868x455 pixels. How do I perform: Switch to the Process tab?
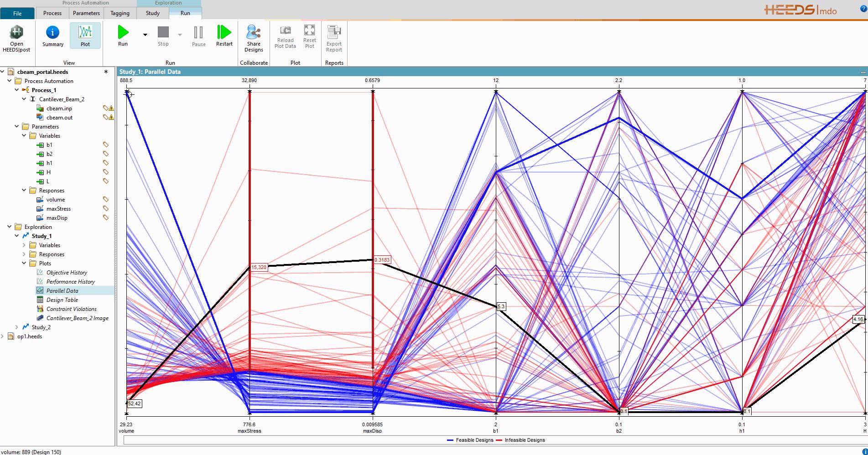(x=52, y=13)
